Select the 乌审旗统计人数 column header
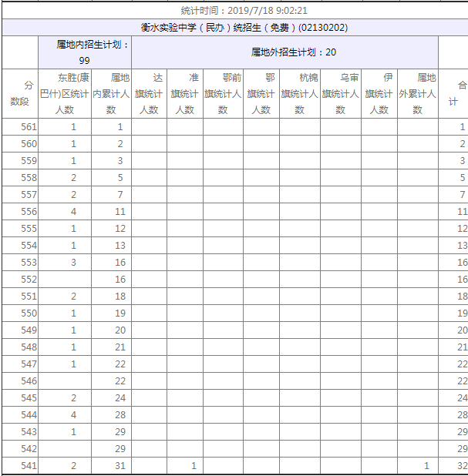 pos(340,93)
